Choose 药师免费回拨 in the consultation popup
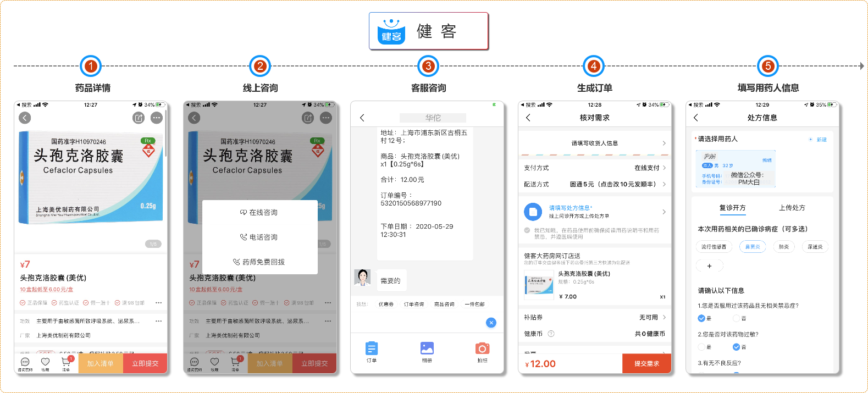The width and height of the screenshot is (868, 393). [x=260, y=262]
